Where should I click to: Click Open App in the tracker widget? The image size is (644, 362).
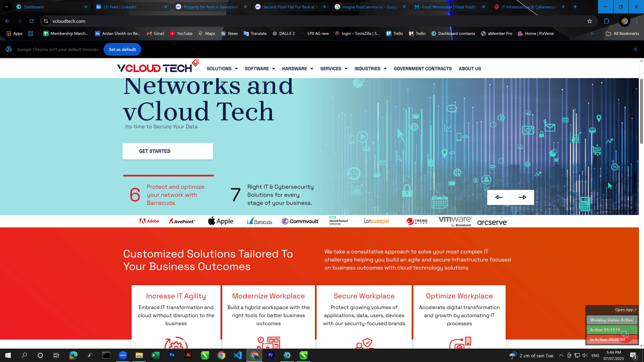[626, 310]
